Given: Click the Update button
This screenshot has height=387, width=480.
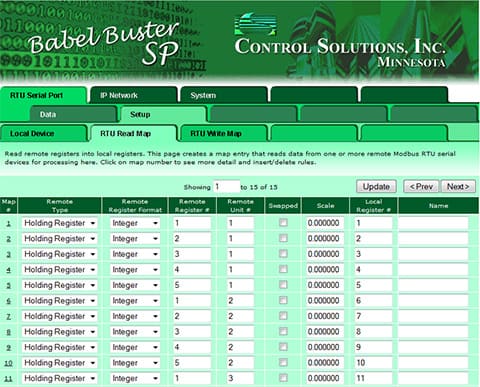Looking at the screenshot, I should [376, 186].
